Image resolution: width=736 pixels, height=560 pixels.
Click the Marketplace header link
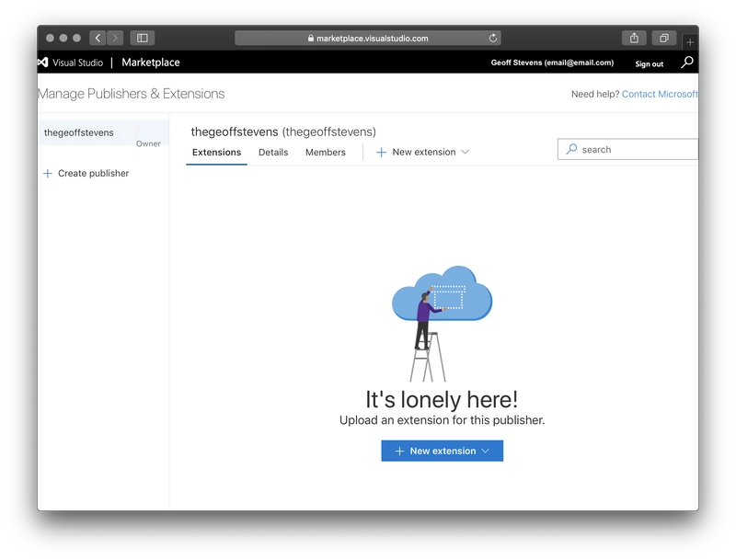pyautogui.click(x=151, y=63)
